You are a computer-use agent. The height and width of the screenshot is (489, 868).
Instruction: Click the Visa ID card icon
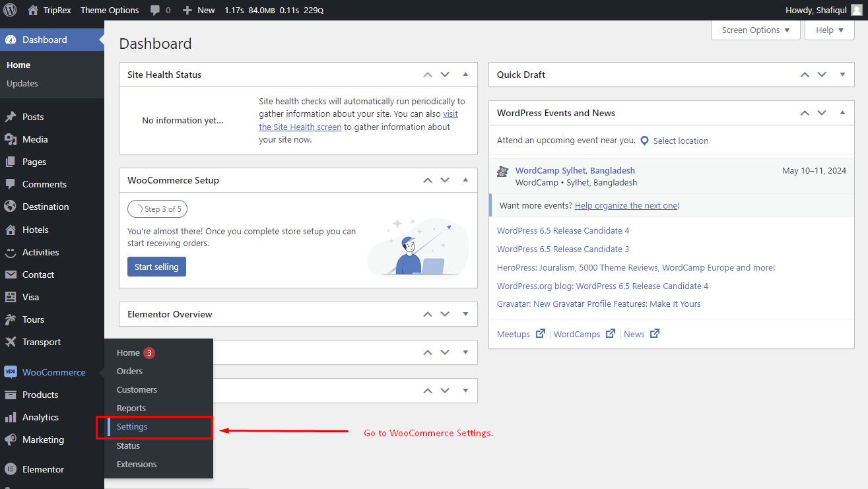coord(11,297)
